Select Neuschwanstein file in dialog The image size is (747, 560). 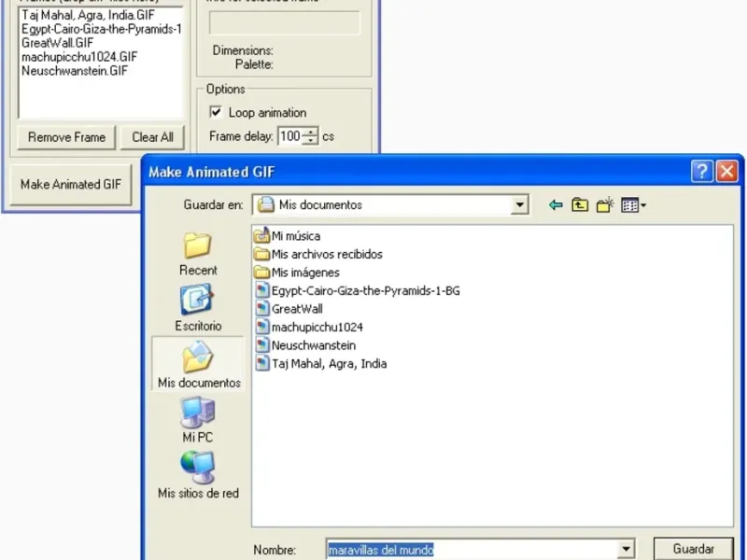click(x=305, y=345)
